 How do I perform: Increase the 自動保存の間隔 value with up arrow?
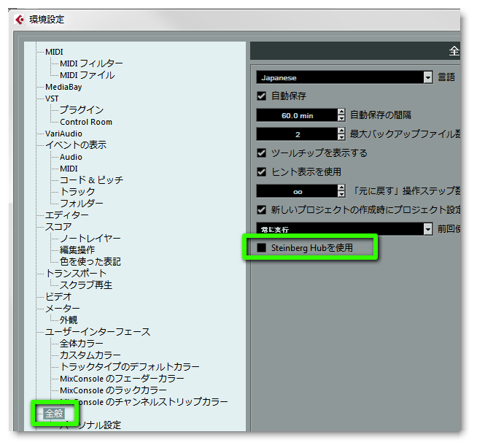(x=341, y=112)
